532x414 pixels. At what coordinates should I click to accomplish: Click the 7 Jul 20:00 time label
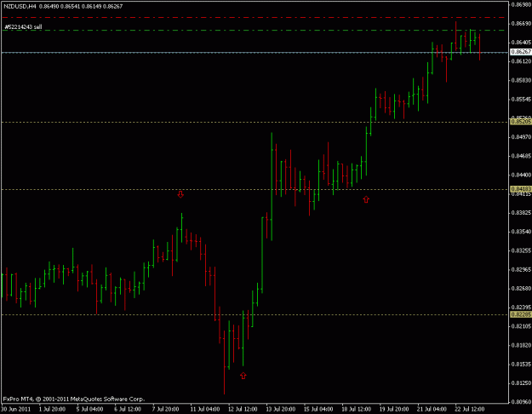coord(166,409)
